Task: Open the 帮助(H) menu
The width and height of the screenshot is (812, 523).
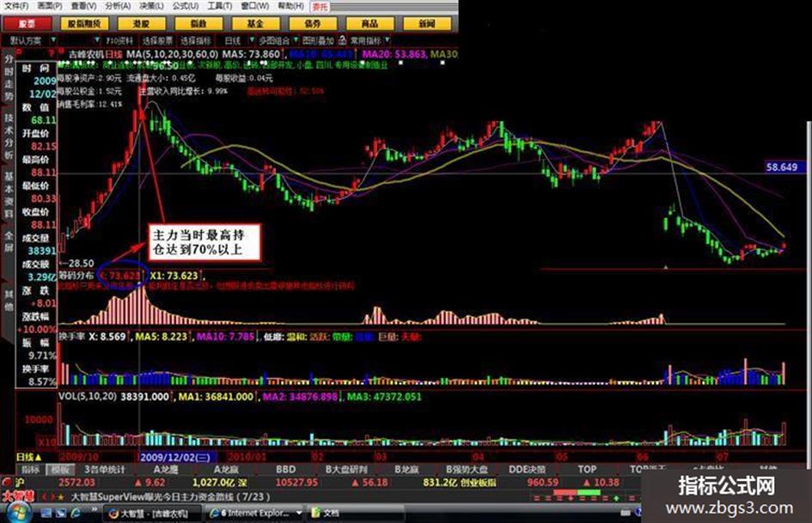Action: [x=291, y=6]
